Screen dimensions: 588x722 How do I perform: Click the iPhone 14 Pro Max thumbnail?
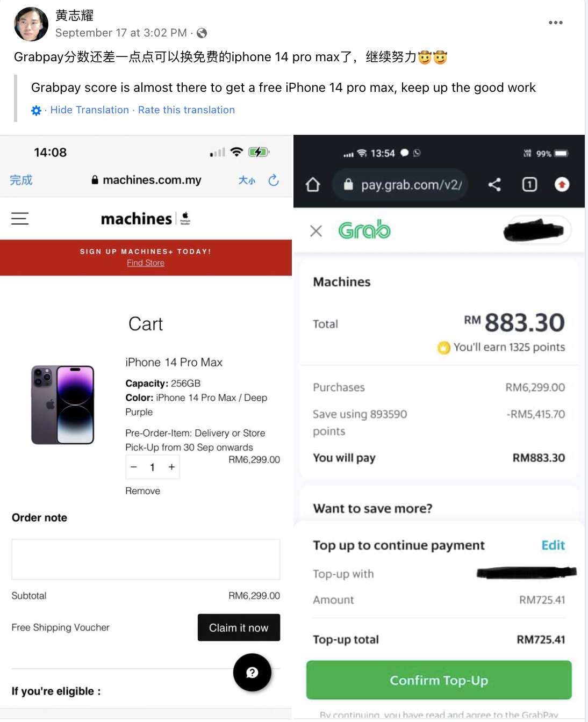(x=63, y=405)
